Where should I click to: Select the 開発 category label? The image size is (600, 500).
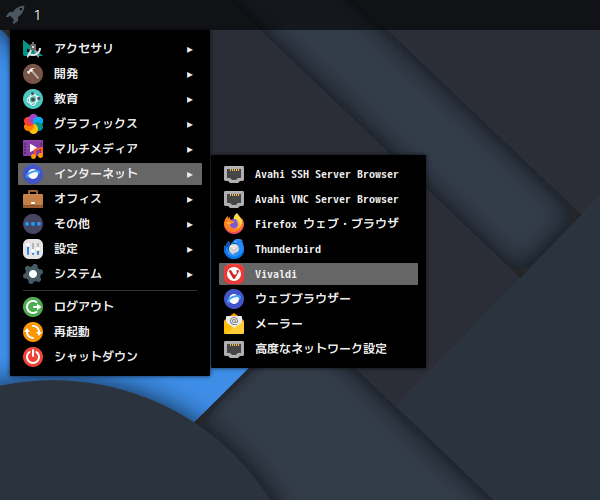(x=66, y=73)
